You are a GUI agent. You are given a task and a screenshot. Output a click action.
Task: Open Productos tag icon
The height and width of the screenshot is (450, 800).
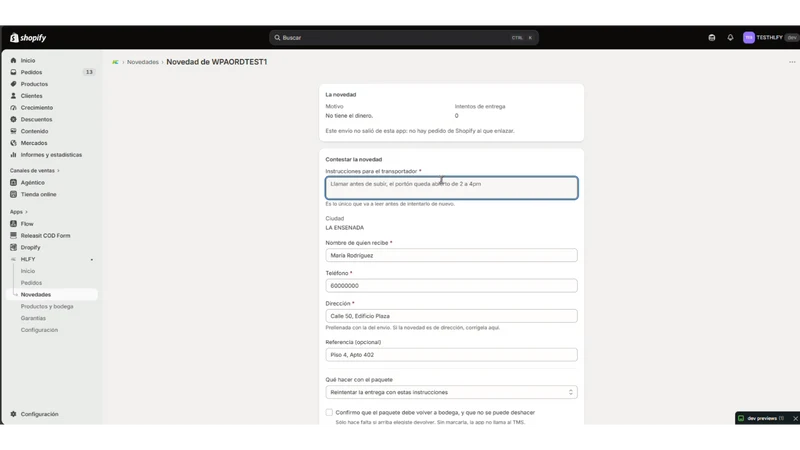click(x=13, y=84)
